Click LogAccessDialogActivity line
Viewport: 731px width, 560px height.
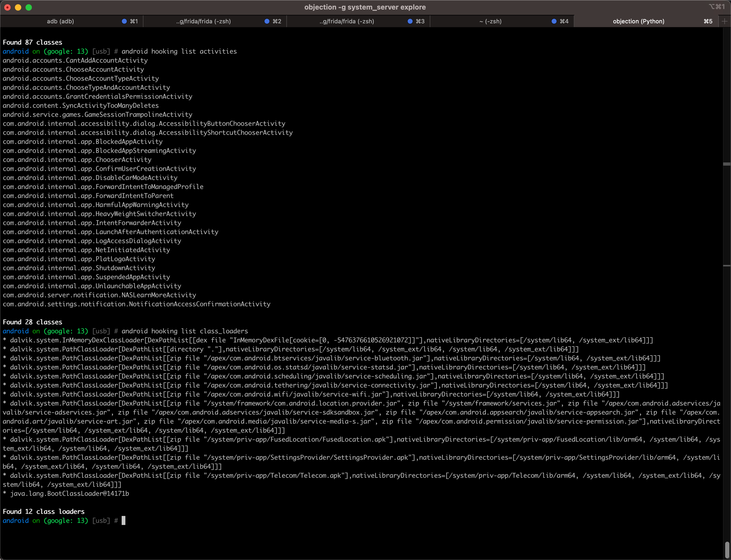click(92, 240)
